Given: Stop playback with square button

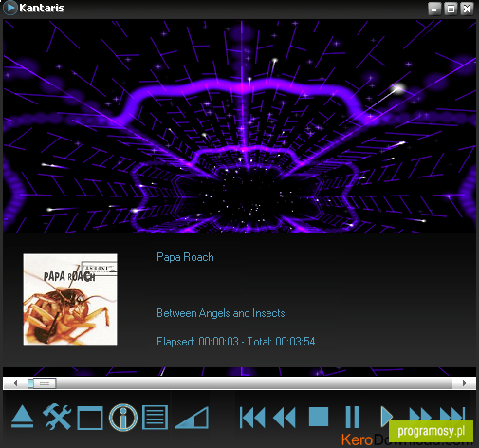Looking at the screenshot, I should pos(319,417).
